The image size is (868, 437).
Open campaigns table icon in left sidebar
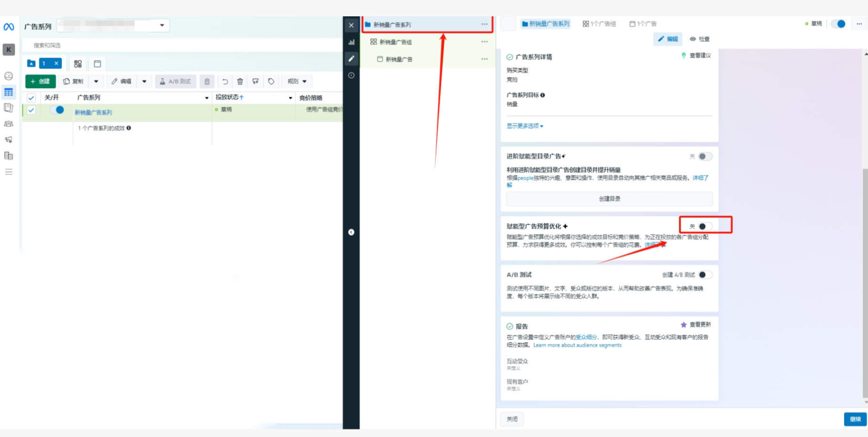pyautogui.click(x=9, y=92)
